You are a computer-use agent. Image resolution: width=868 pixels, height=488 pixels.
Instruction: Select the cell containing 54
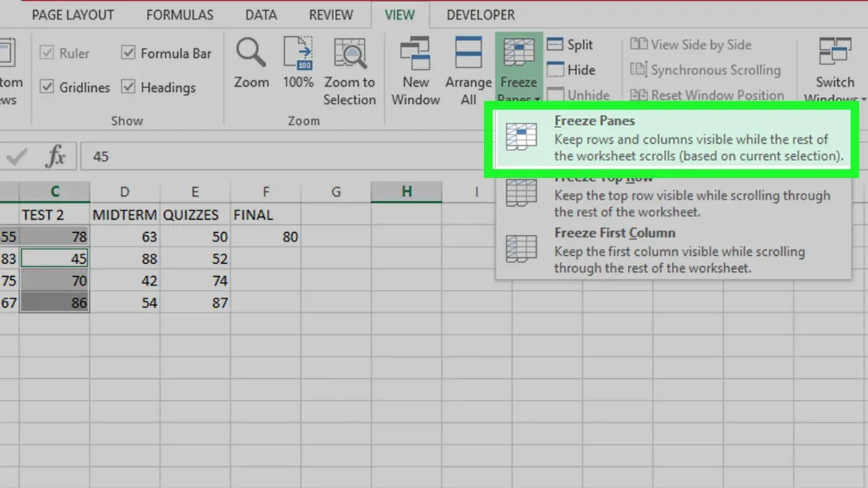pyautogui.click(x=125, y=303)
